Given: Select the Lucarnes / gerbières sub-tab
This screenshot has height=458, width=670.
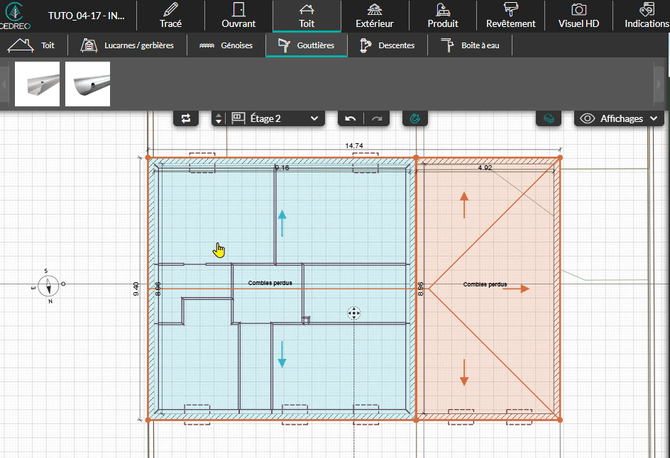Looking at the screenshot, I should [128, 46].
